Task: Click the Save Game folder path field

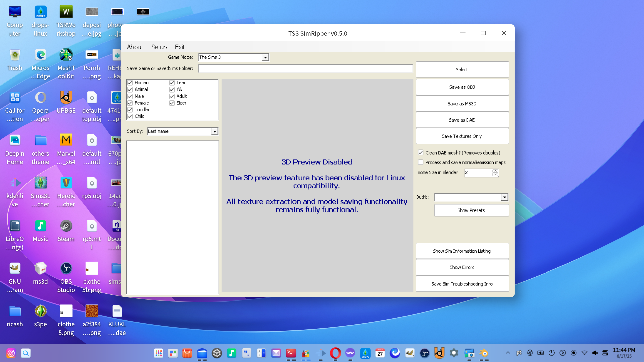Action: pyautogui.click(x=305, y=69)
